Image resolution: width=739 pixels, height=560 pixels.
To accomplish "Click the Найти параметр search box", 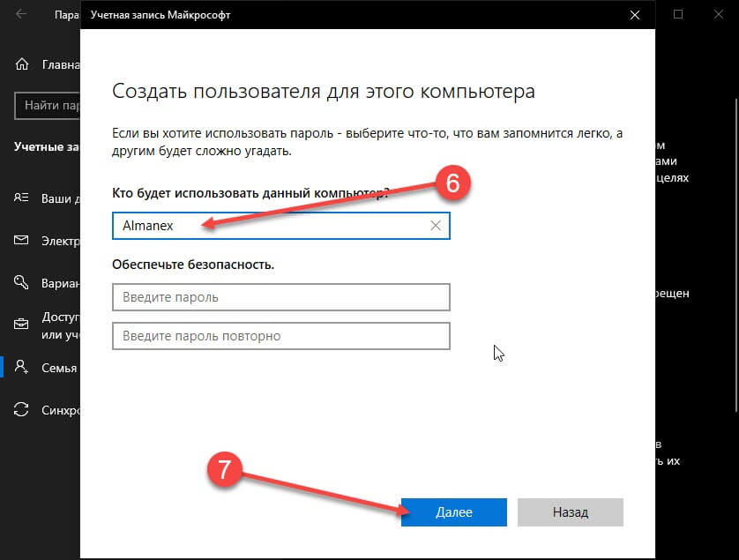I will [47, 105].
